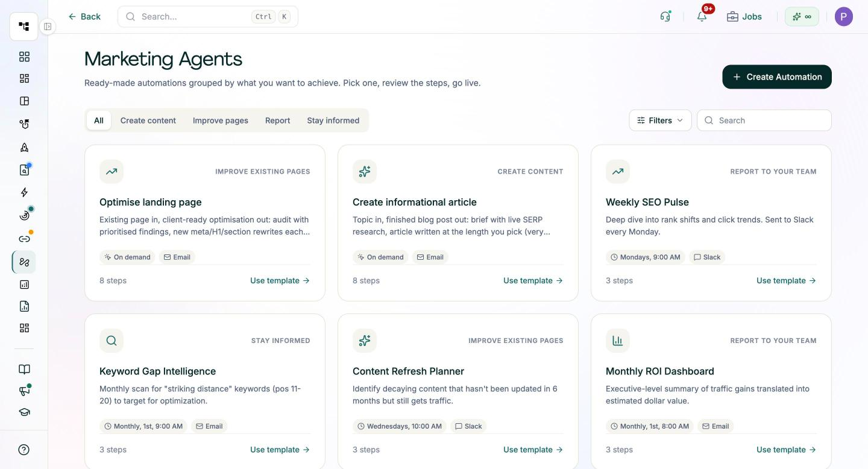Click the document search sidebar icon
868x469 pixels.
[24, 170]
